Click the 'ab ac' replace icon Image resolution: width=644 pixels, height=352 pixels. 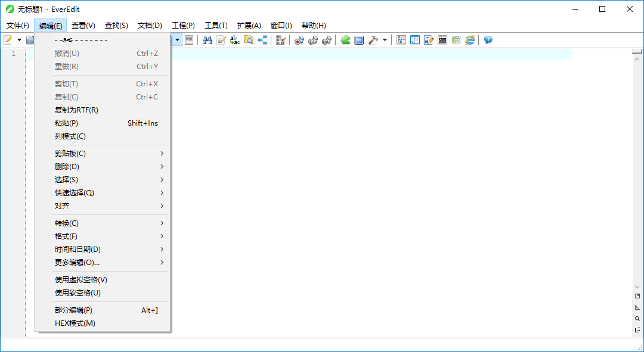coord(235,40)
